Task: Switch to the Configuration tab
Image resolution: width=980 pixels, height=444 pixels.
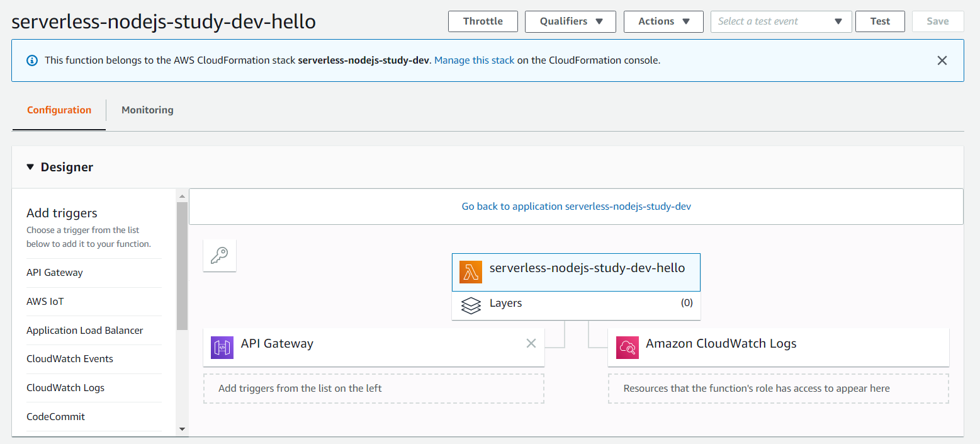Action: pos(59,110)
